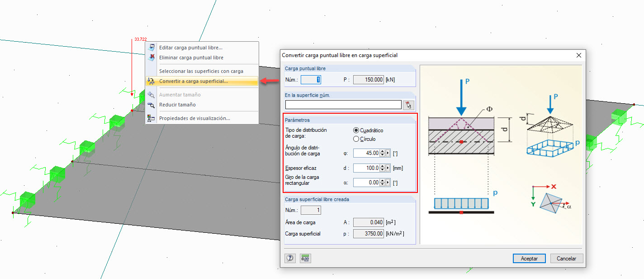Click the 'En la superficie núm.' input field

pyautogui.click(x=343, y=105)
